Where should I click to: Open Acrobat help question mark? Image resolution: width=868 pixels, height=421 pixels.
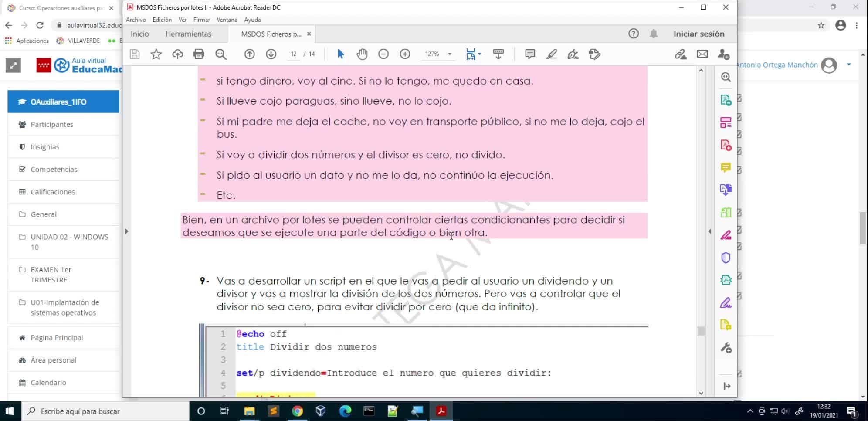[634, 34]
